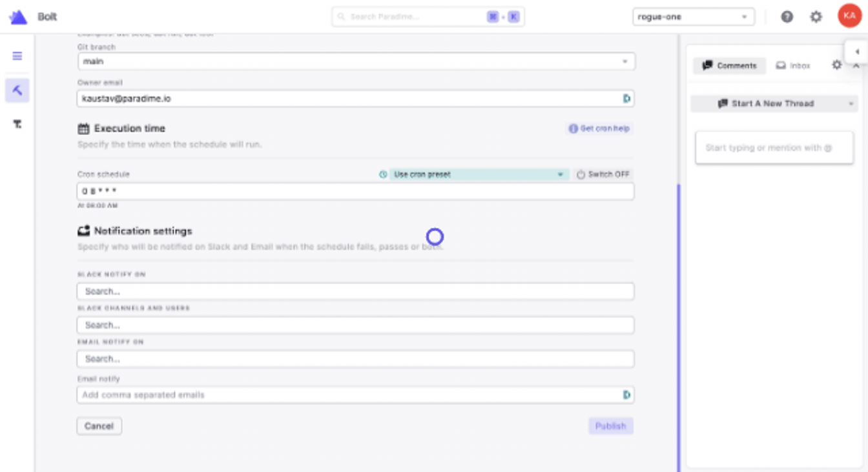Click the KA user avatar
The height and width of the screenshot is (472, 868).
pos(849,16)
